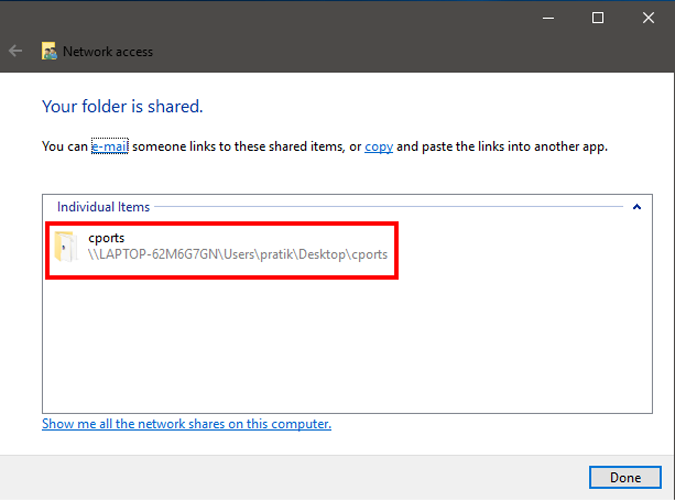Click the Network access wizard icon
The image size is (675, 501).
[49, 51]
